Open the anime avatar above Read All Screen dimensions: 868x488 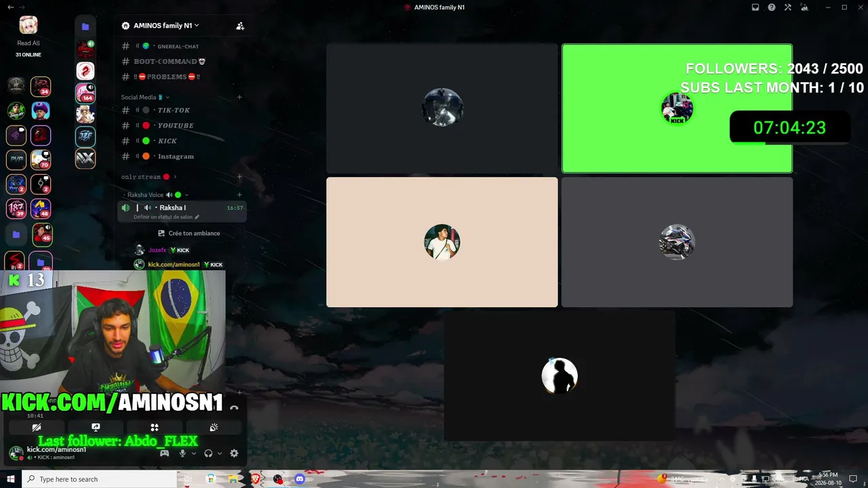[x=28, y=25]
